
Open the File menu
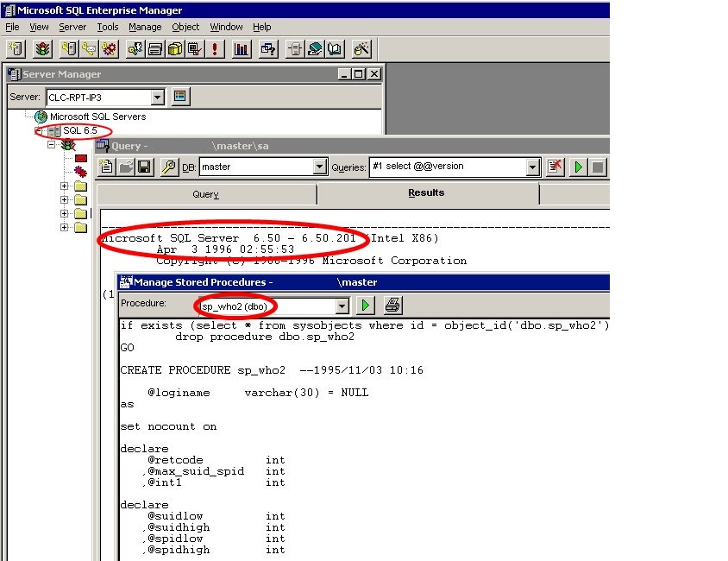coord(13,27)
